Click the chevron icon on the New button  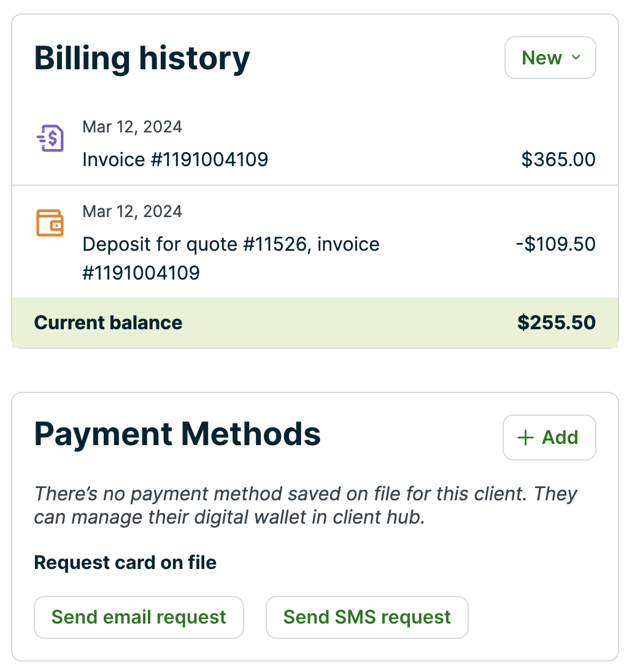pyautogui.click(x=576, y=58)
